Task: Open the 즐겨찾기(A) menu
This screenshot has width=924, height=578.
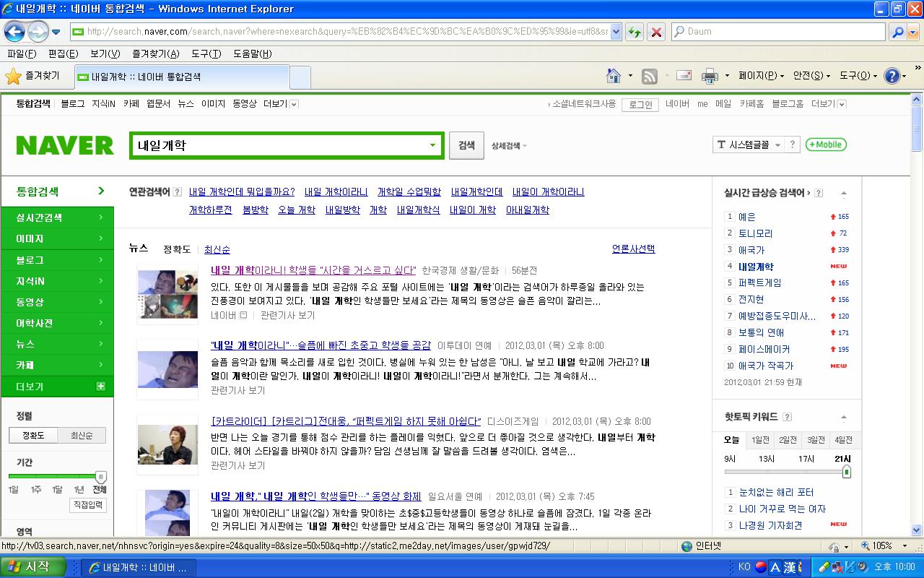Action: [156, 54]
